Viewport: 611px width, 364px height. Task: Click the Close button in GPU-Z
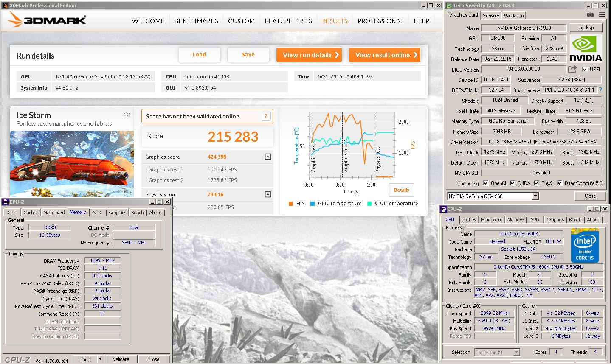pos(590,196)
